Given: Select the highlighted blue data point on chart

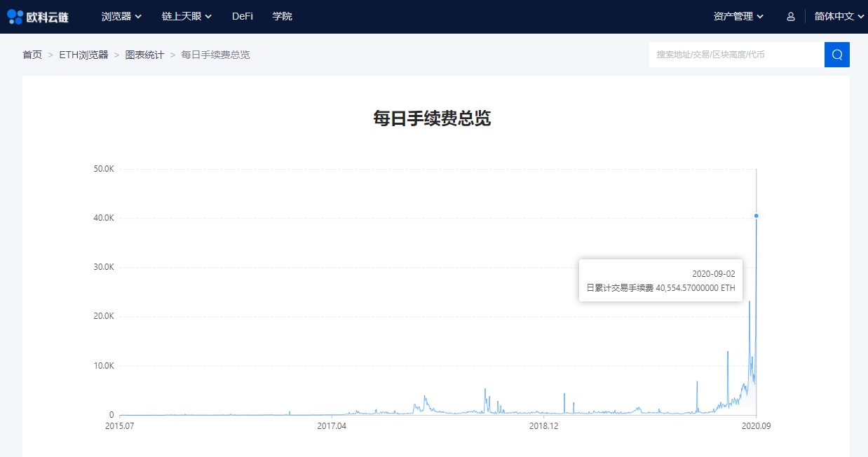Looking at the screenshot, I should [756, 217].
